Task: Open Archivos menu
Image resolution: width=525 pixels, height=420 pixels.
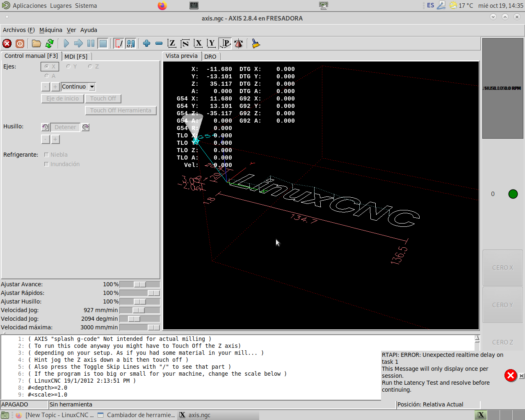Action: tap(18, 30)
